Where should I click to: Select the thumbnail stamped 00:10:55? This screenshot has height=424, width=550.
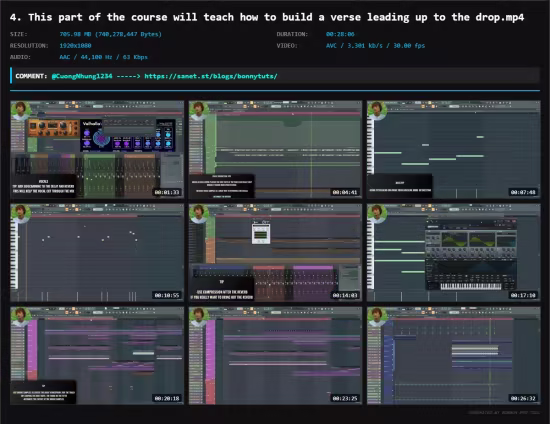pos(97,253)
